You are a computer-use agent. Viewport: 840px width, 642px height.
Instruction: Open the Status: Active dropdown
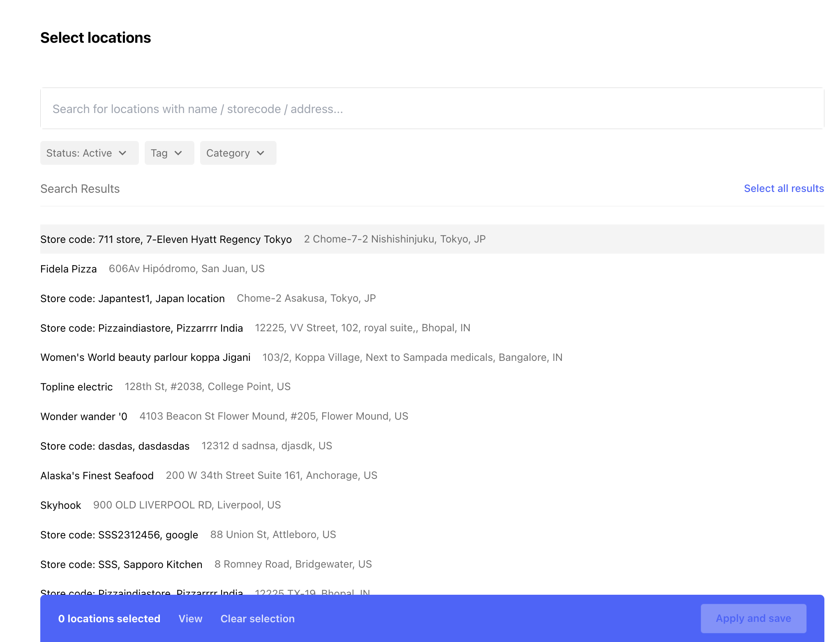click(x=89, y=153)
